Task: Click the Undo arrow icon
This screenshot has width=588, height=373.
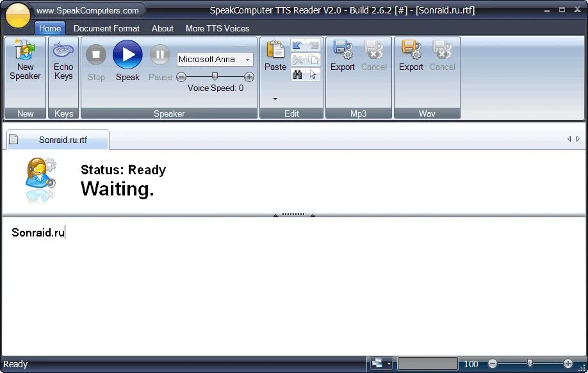Action: pyautogui.click(x=297, y=46)
